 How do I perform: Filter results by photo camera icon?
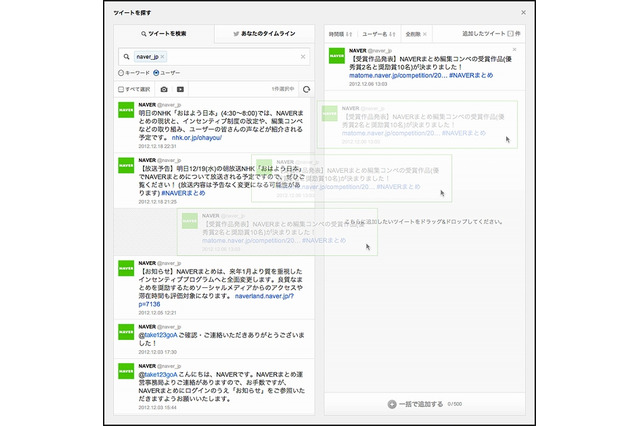164,89
